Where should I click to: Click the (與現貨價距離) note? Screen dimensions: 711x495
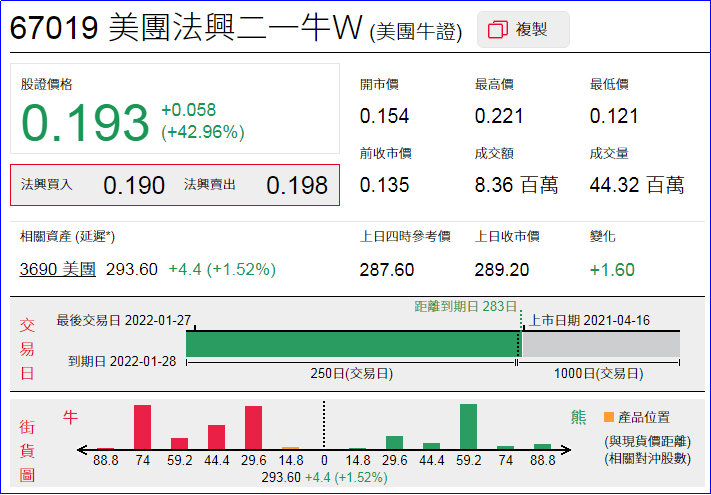pyautogui.click(x=648, y=441)
